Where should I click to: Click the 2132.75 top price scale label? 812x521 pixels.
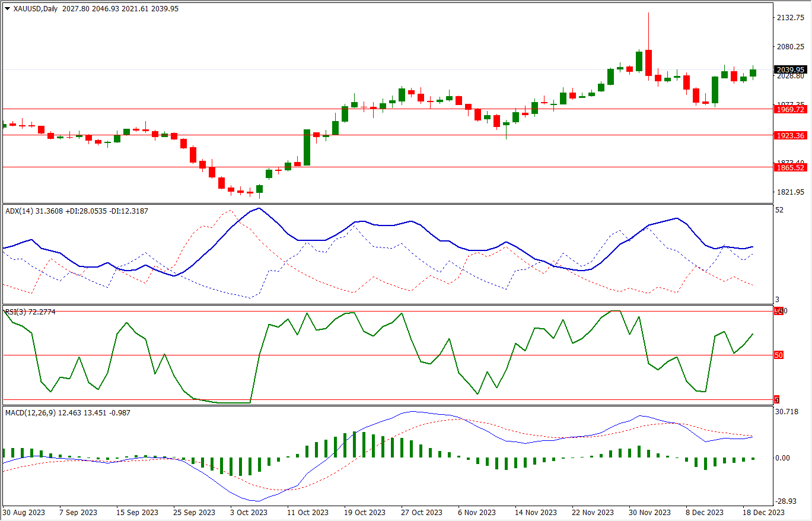coord(791,18)
